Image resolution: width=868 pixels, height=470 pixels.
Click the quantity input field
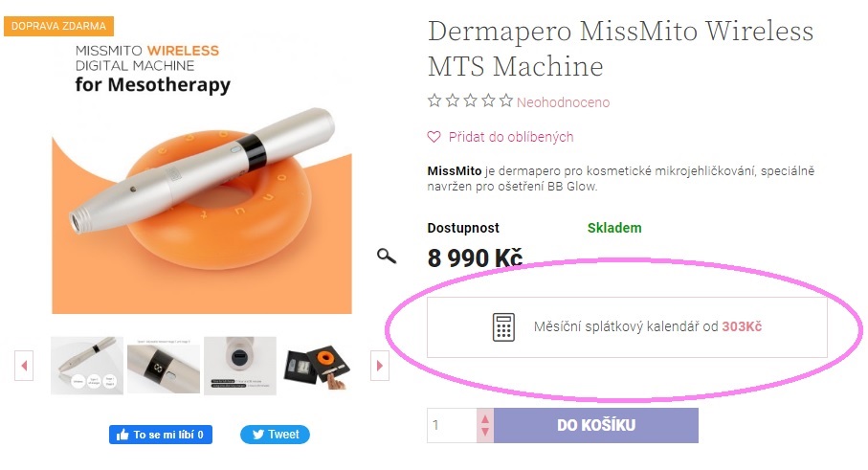point(452,425)
